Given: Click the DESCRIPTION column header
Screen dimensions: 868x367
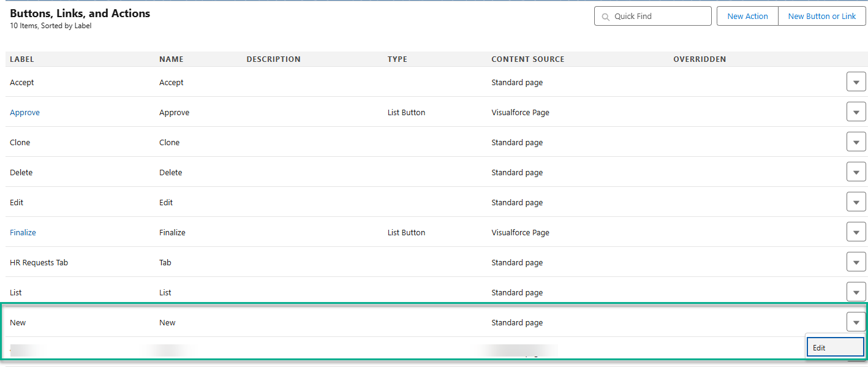Looking at the screenshot, I should click(273, 59).
